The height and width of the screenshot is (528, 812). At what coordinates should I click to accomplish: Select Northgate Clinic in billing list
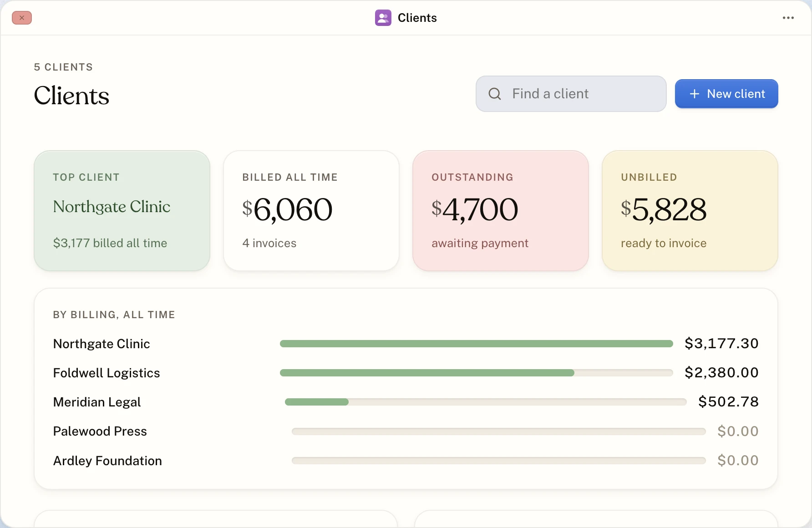click(406, 344)
